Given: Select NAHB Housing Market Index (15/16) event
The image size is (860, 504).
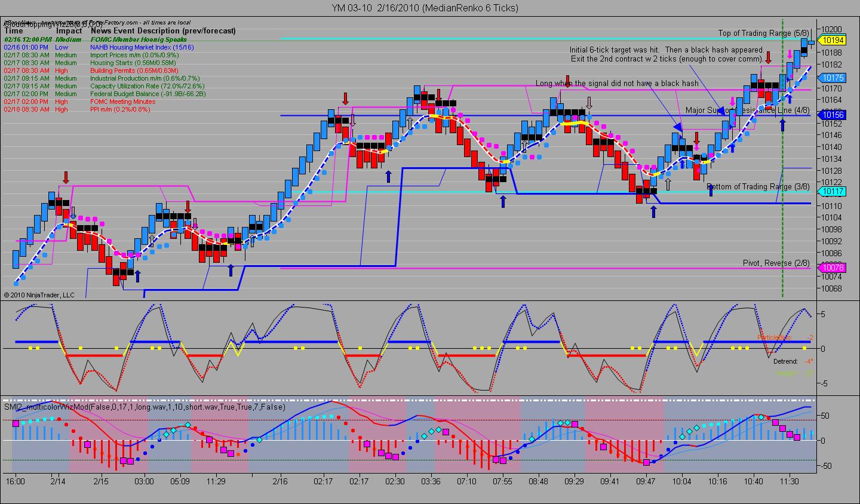Looking at the screenshot, I should click(141, 47).
